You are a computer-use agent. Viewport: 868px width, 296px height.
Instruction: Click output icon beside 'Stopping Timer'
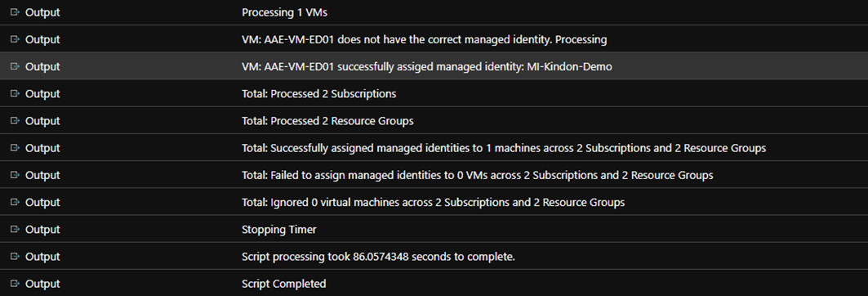click(15, 230)
